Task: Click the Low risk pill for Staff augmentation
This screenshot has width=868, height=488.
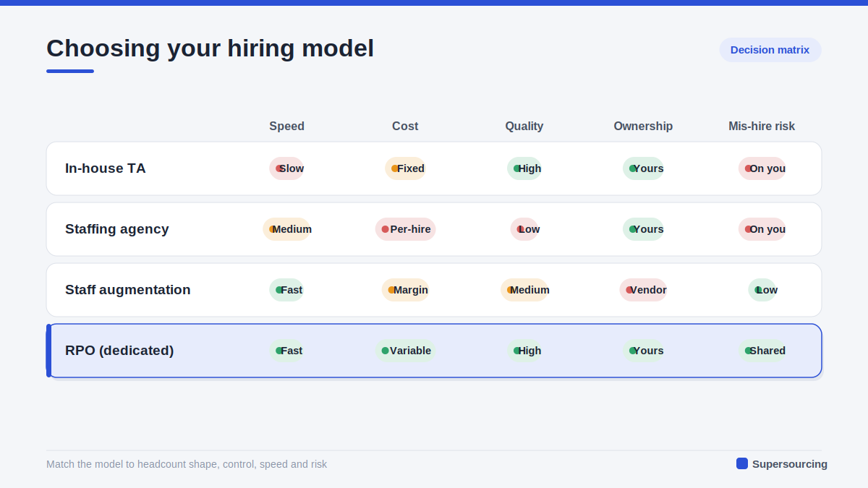Action: [762, 290]
